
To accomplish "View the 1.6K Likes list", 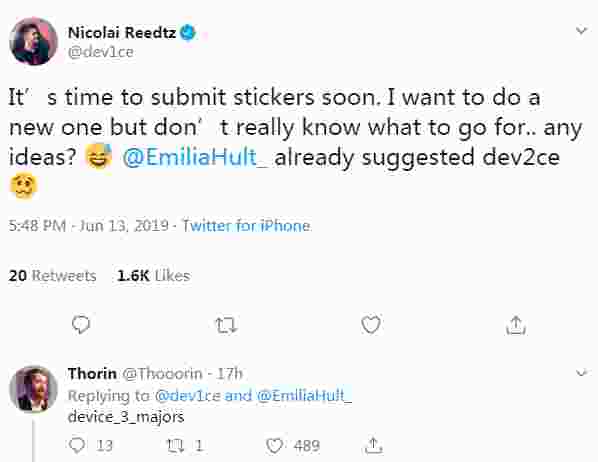I will pyautogui.click(x=154, y=275).
